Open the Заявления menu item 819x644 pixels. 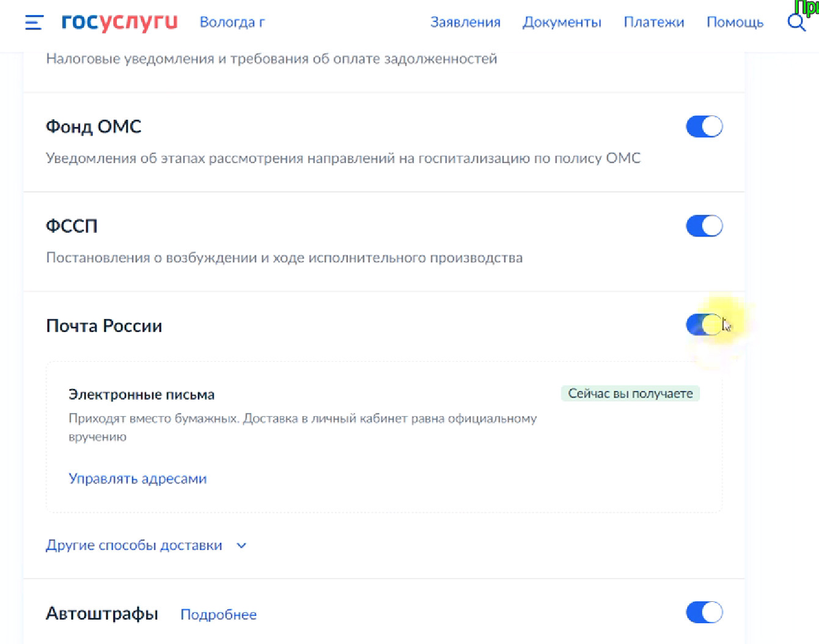(465, 23)
